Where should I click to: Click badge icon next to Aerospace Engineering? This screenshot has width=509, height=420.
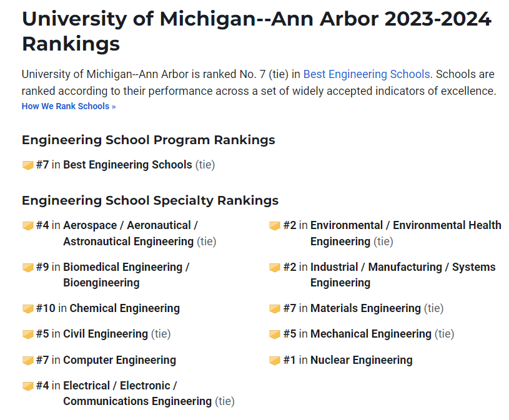(x=27, y=226)
